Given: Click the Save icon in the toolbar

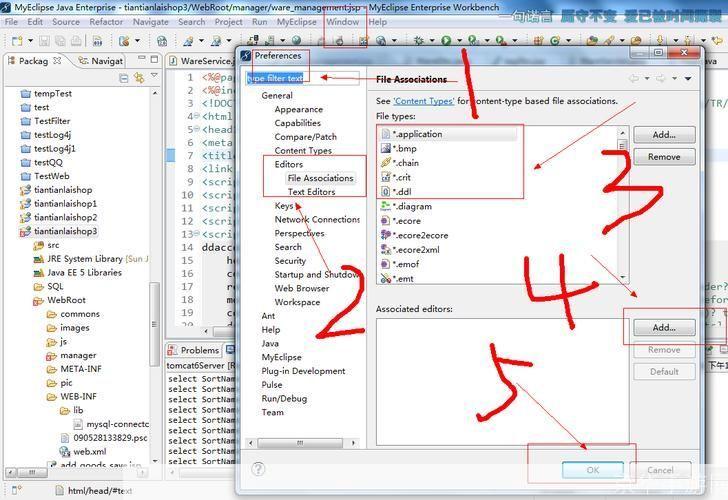Looking at the screenshot, I should 44,41.
